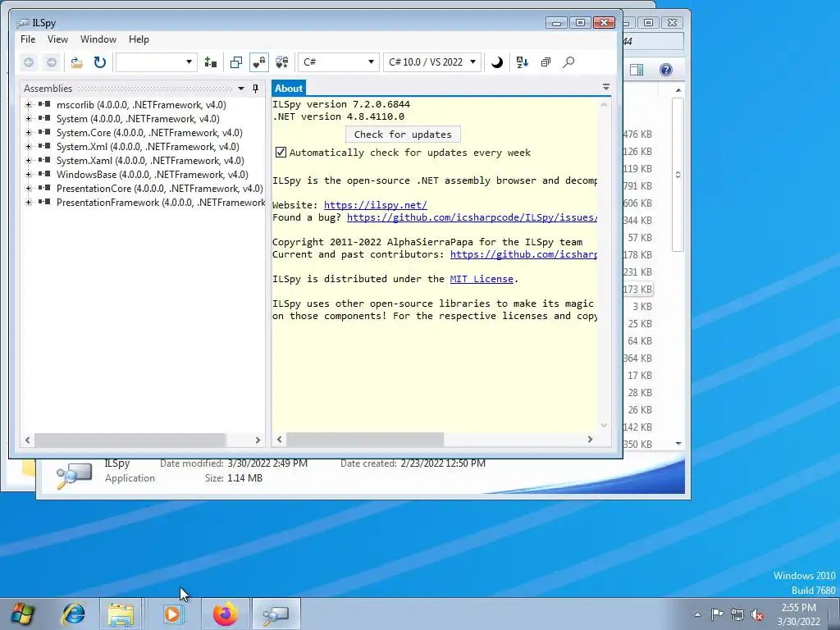Click the Action Center flag tray icon
840x630 pixels.
[717, 614]
